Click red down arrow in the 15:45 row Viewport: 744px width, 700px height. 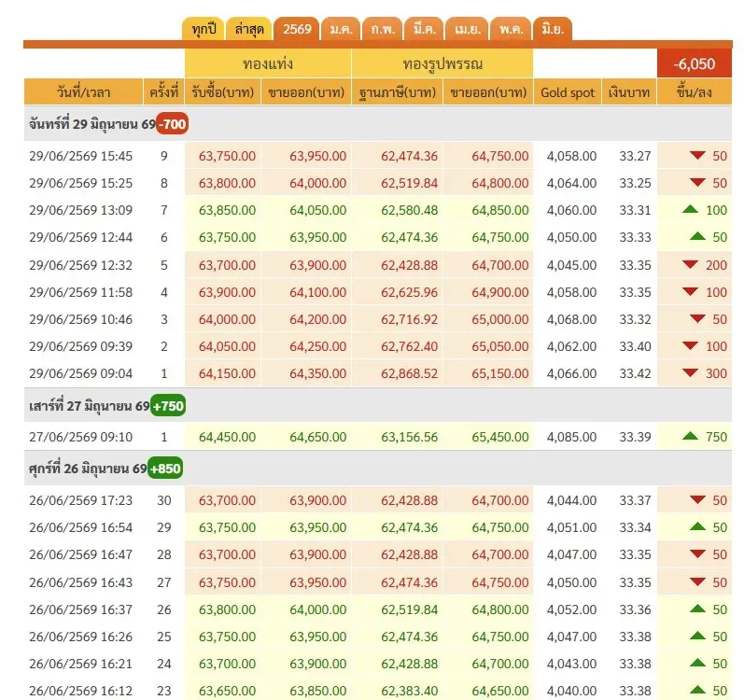tap(697, 156)
